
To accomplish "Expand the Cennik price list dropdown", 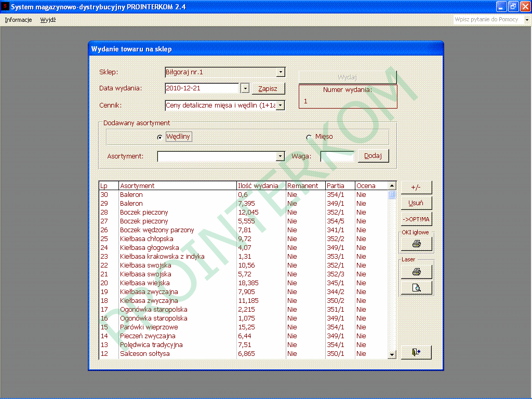I will coord(281,105).
